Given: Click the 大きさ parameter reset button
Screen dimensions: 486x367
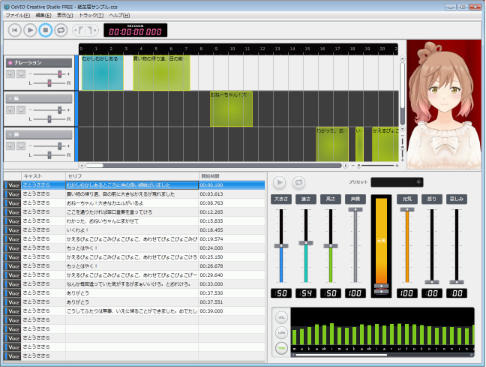Looking at the screenshot, I should coord(281,199).
